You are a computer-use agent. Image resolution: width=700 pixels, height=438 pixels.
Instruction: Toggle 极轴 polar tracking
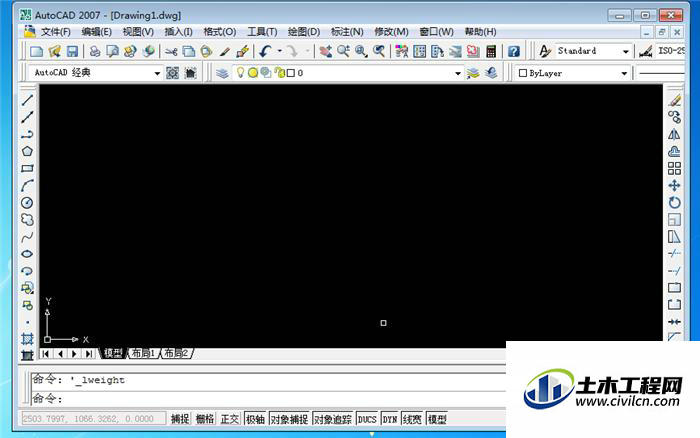(256, 419)
